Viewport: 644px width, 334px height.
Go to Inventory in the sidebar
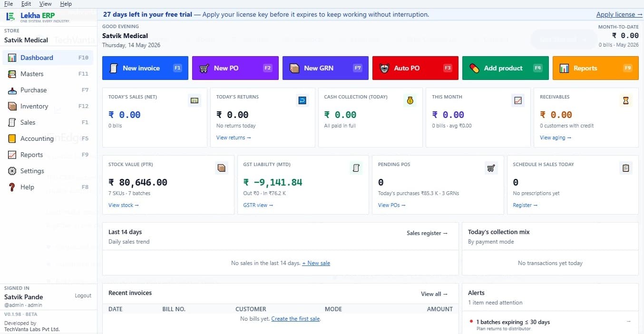point(48,106)
